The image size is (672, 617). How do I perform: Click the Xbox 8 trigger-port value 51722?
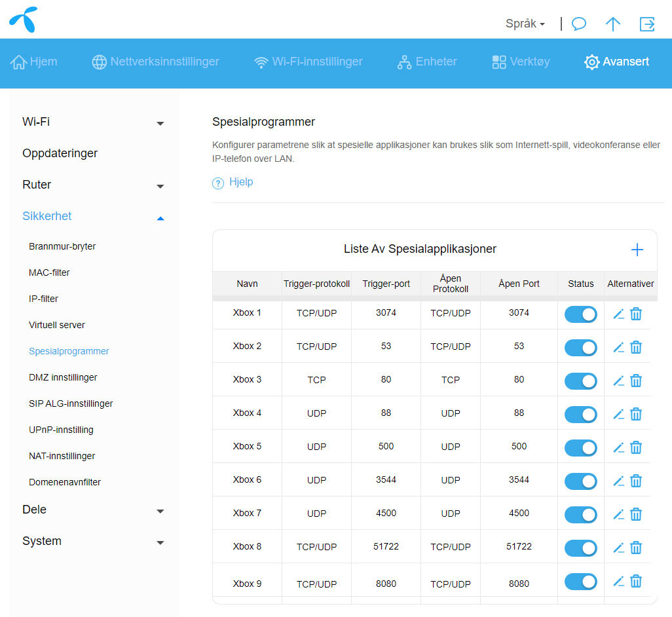[x=386, y=547]
